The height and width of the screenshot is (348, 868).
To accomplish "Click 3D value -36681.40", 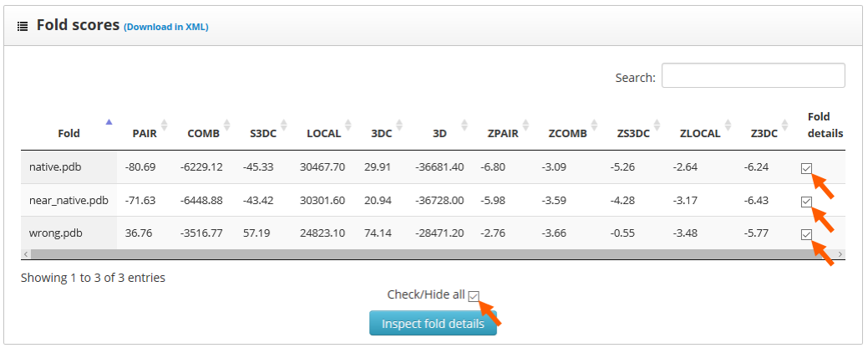I will pyautogui.click(x=439, y=166).
